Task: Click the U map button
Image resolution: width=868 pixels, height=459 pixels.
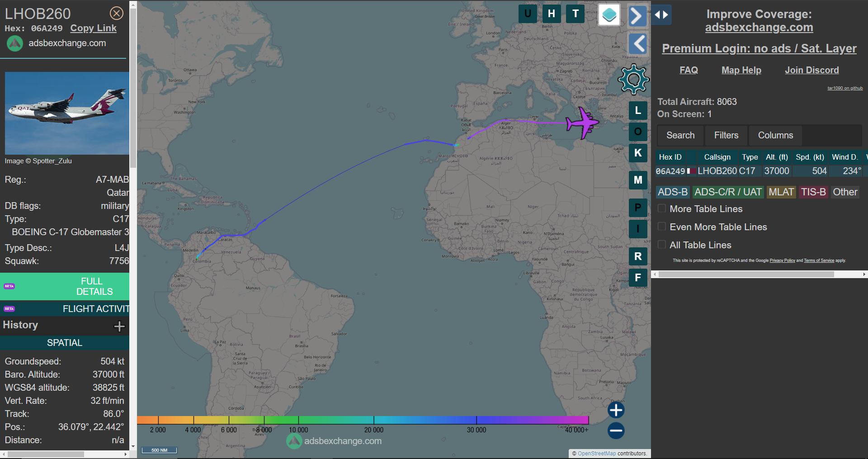Action: [528, 14]
